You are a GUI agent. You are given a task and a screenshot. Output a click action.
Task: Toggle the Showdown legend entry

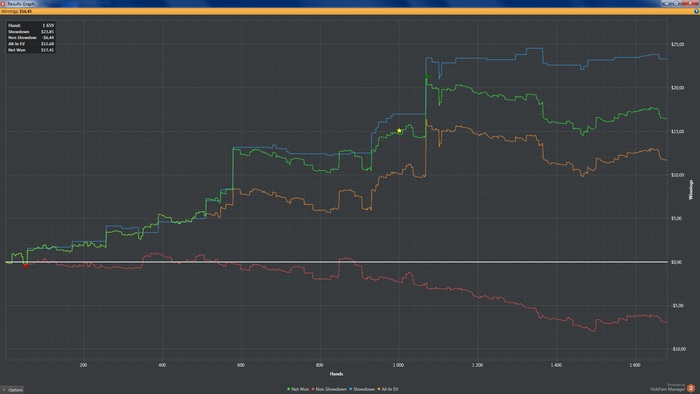362,389
